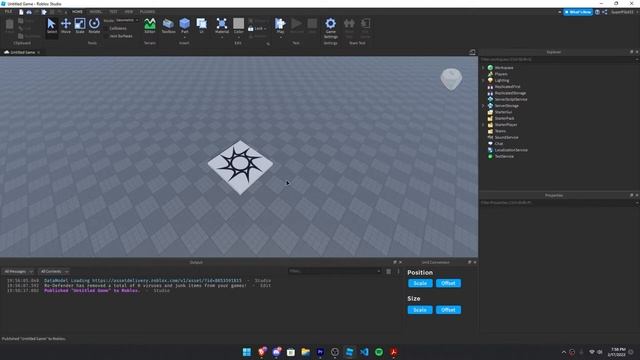Switch to the TEST ribbon tab
Viewport: 640px width, 360px height.
113,12
